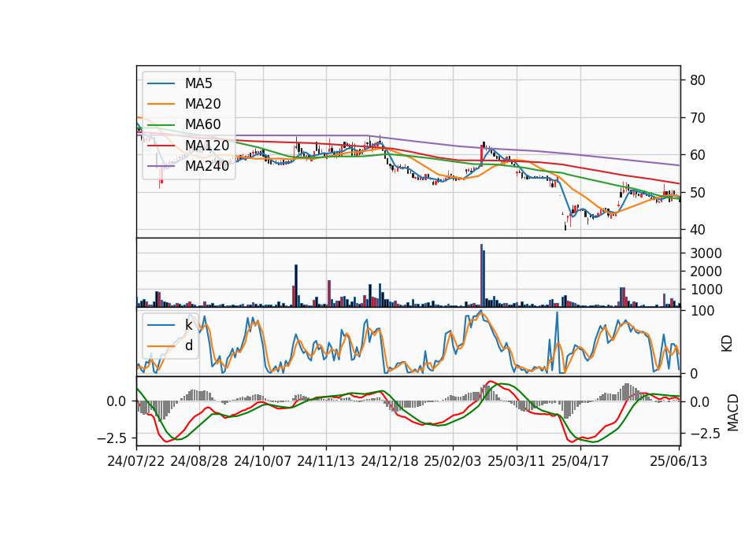The image size is (756, 543).
Task: Click the blue MA5 legend line sample
Action: [161, 83]
